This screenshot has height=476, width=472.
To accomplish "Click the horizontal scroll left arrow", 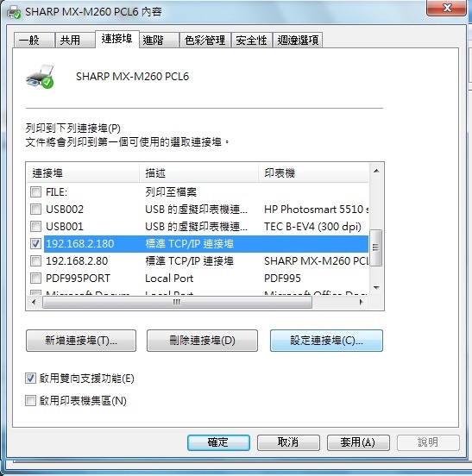I will [x=34, y=302].
